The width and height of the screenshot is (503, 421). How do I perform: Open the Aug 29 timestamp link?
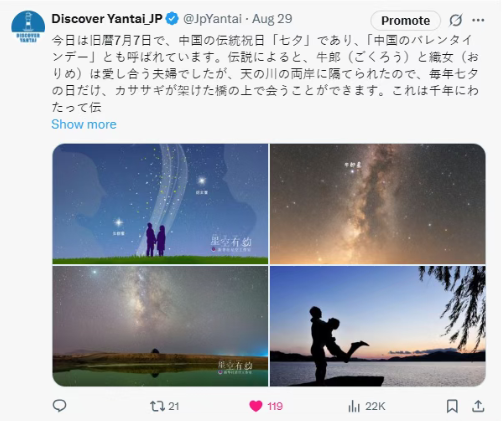coord(272,19)
